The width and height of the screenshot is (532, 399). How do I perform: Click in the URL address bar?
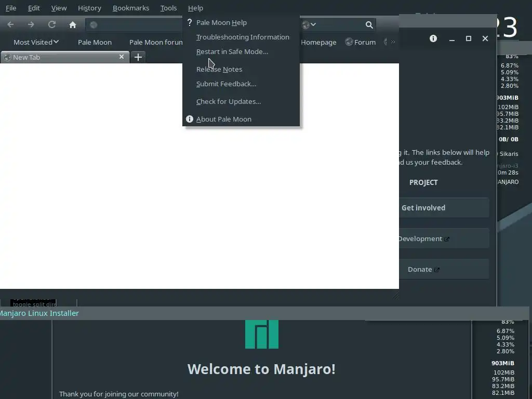point(134,25)
